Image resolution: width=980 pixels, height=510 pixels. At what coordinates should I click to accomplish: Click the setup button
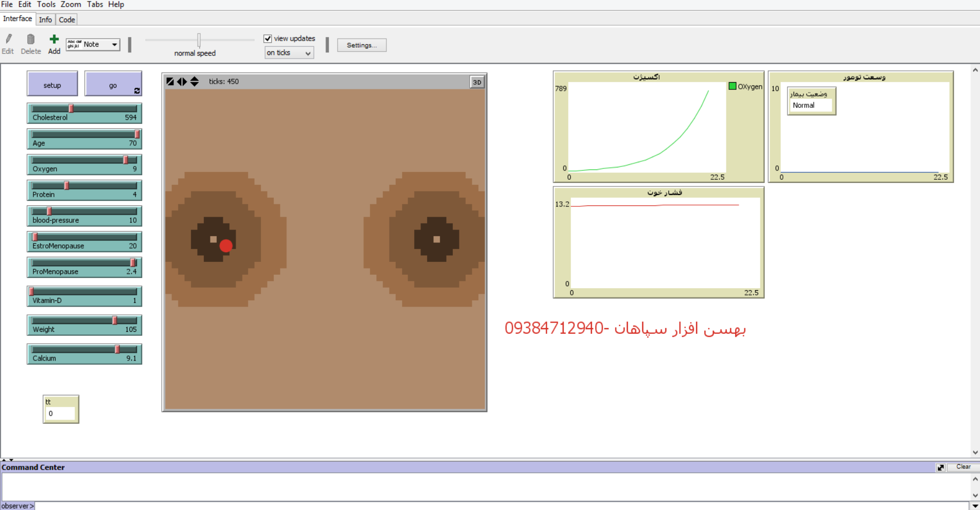pyautogui.click(x=52, y=84)
